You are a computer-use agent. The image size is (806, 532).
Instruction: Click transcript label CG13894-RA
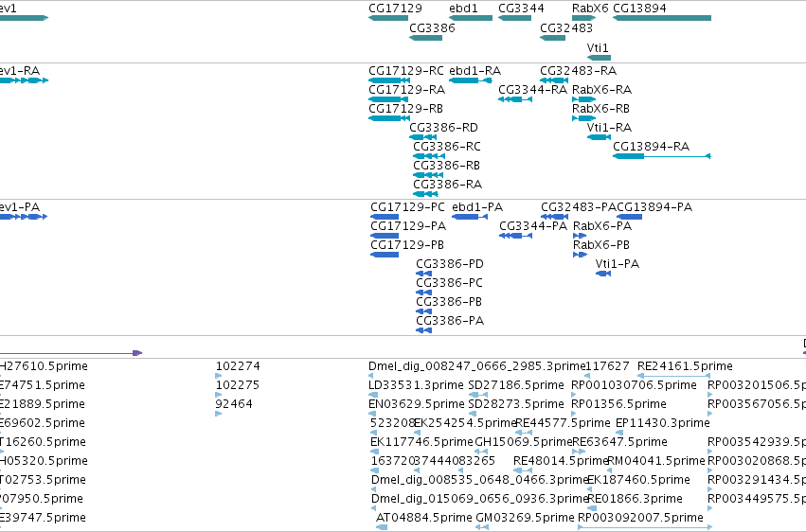(651, 147)
